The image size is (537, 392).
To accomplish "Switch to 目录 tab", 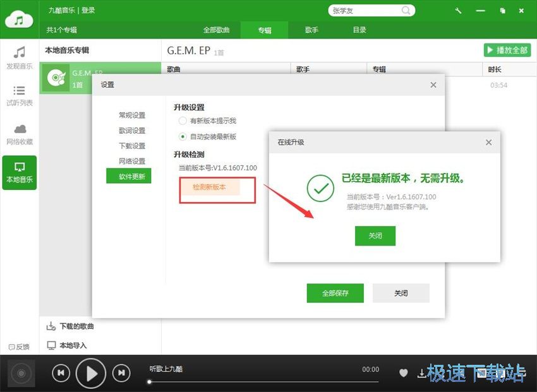I will point(359,30).
